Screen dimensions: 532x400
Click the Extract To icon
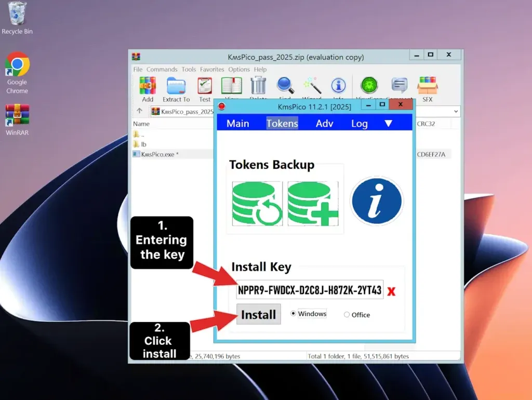tap(176, 86)
